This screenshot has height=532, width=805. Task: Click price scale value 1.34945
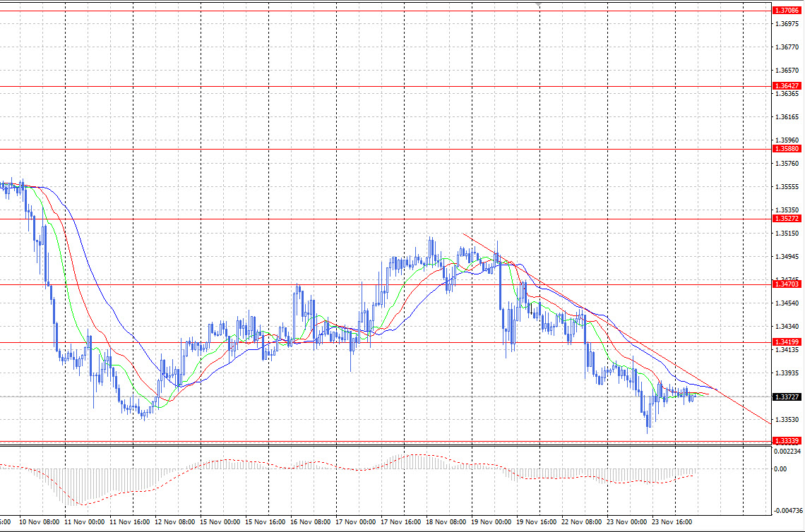click(x=787, y=257)
